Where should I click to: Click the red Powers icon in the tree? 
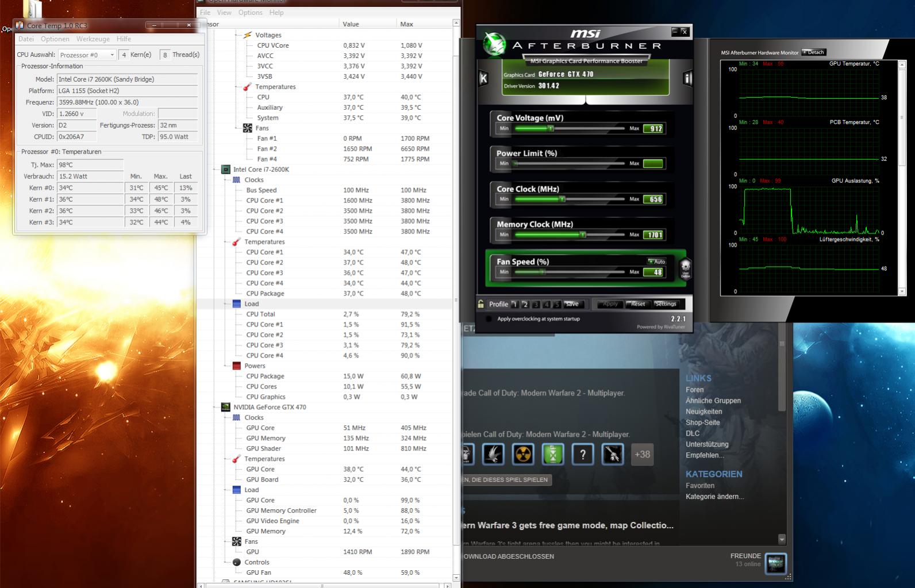coord(237,366)
